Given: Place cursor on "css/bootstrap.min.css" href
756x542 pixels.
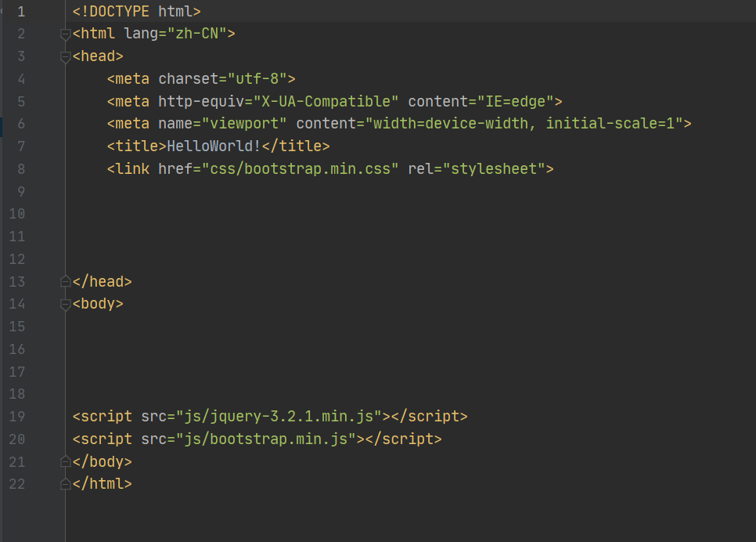Looking at the screenshot, I should tap(301, 169).
